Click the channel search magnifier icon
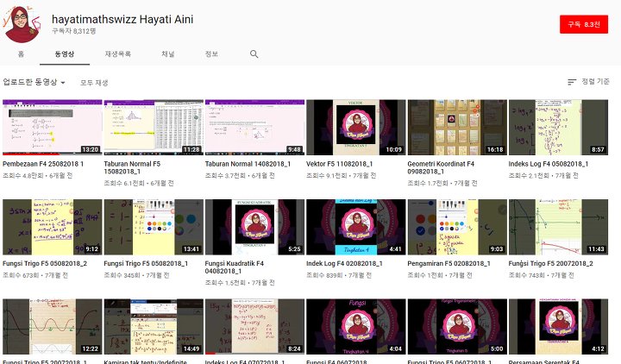 point(254,53)
